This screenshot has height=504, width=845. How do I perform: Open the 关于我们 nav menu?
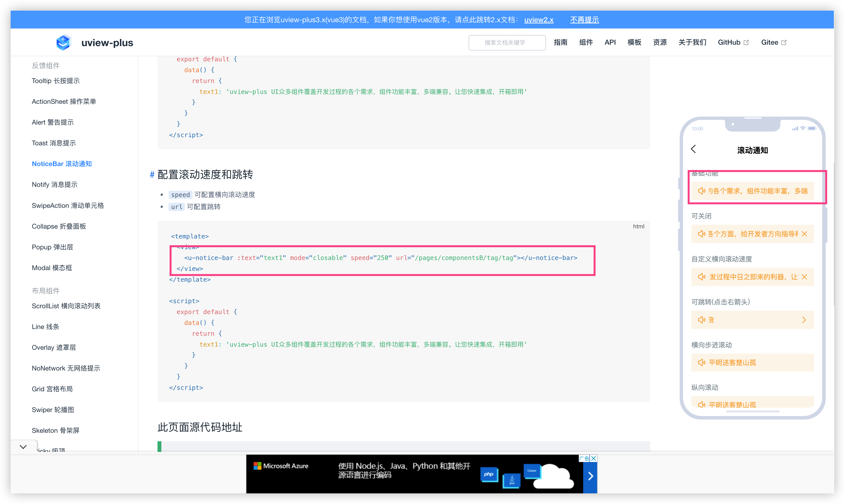coord(692,42)
